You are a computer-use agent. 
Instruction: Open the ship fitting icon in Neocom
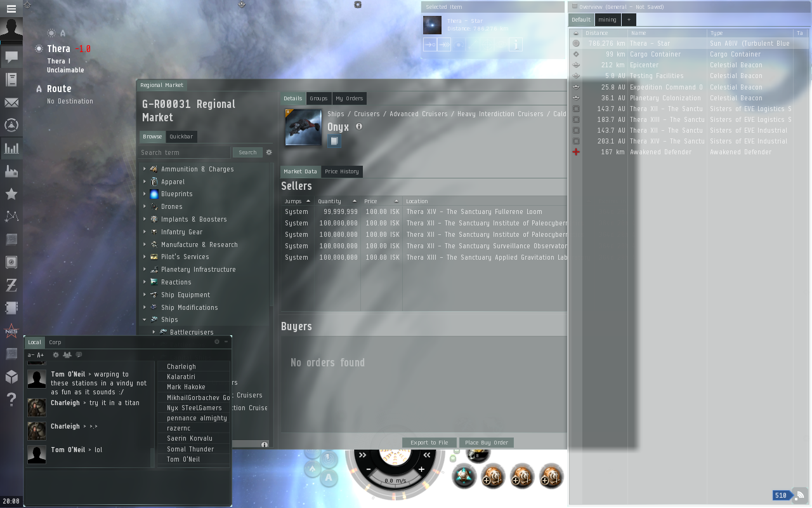11,125
